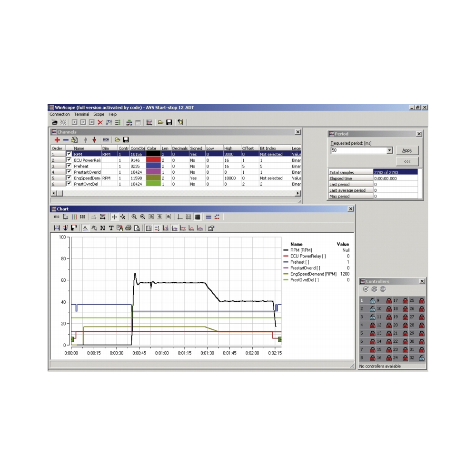476x476 pixels.
Task: Open the Requested period dropdown arrow
Action: coord(389,150)
